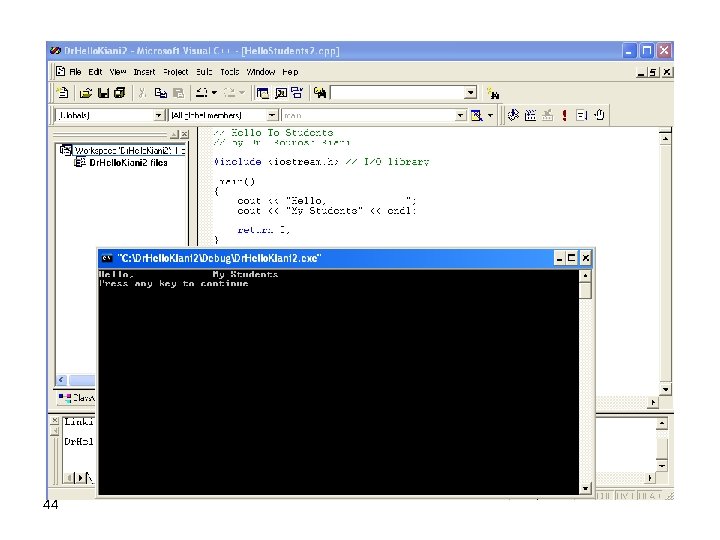Click output pane scrollbar up arrow

point(662,423)
